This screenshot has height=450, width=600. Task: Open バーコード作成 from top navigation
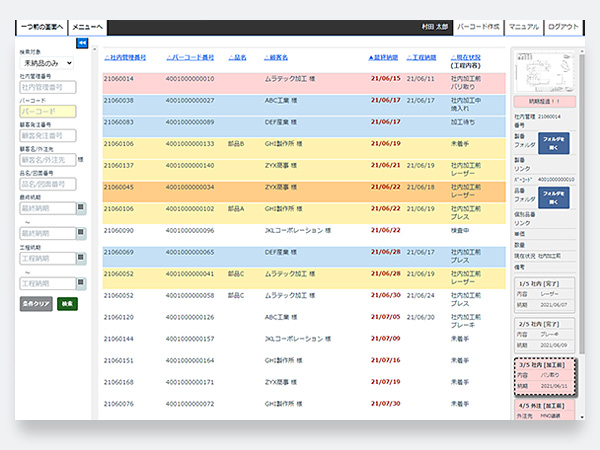click(478, 27)
